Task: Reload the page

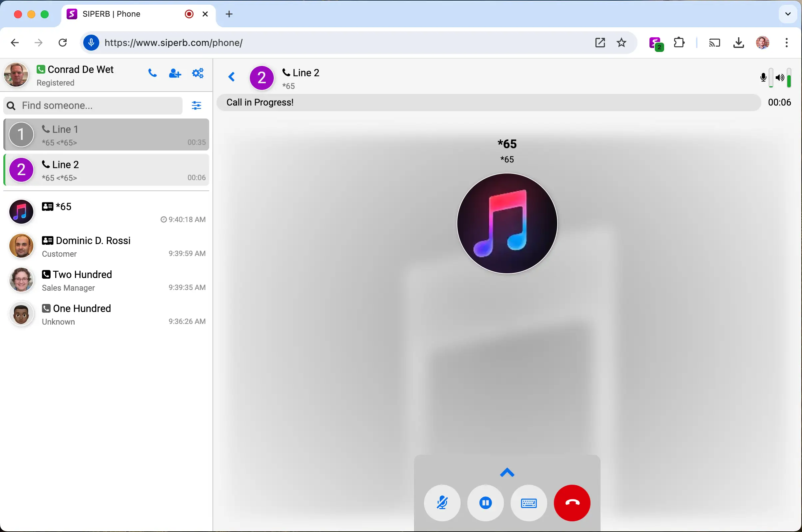Action: pos(63,43)
